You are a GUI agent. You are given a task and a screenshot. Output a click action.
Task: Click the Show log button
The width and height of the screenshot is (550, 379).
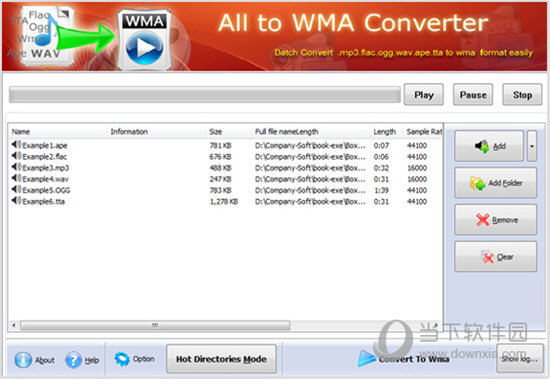(x=519, y=359)
